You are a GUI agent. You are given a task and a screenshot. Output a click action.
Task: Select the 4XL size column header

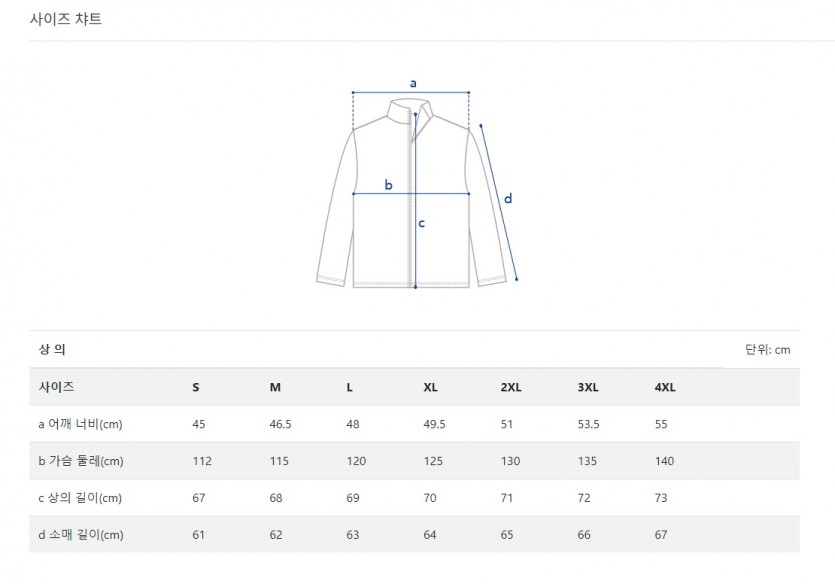point(665,387)
